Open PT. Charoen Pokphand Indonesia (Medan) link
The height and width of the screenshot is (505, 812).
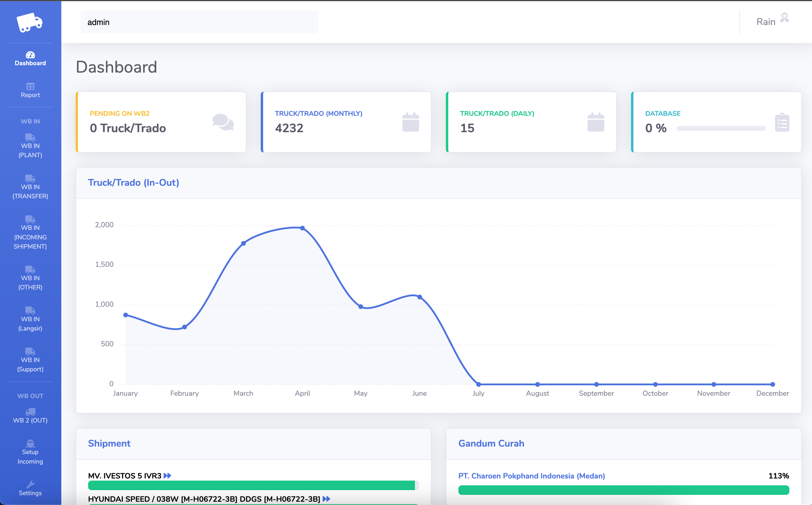(x=531, y=476)
